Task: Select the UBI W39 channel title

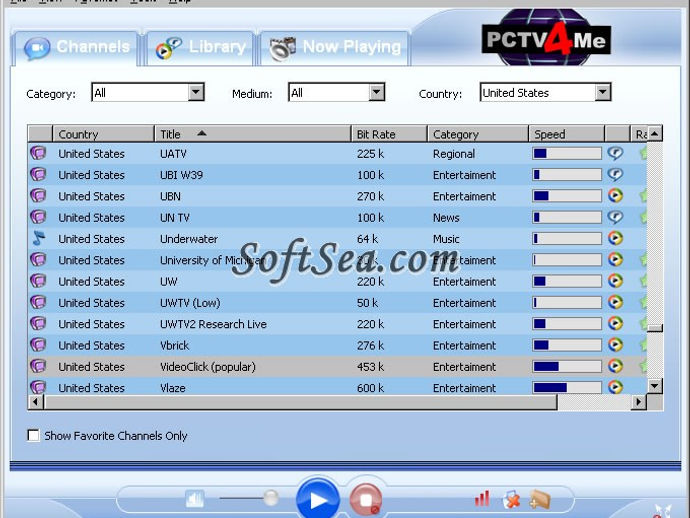Action: (181, 175)
